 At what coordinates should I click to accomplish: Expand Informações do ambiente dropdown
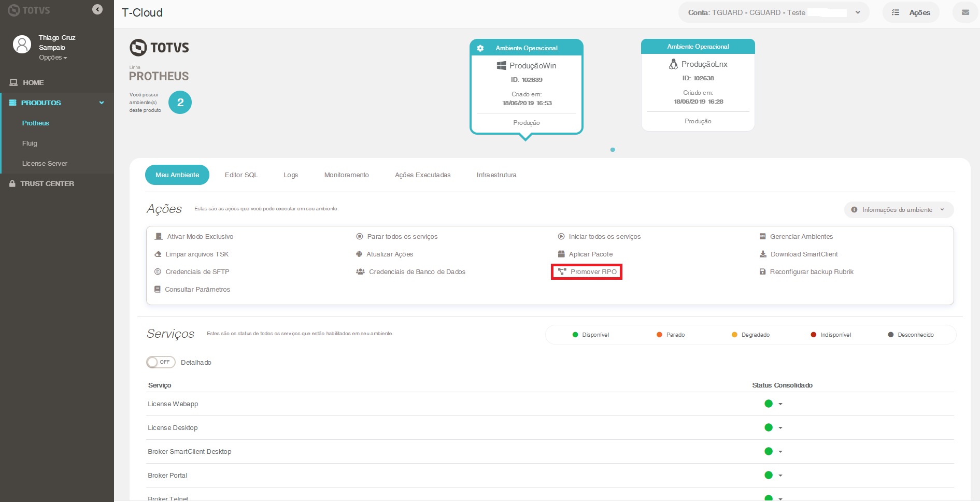pyautogui.click(x=942, y=210)
